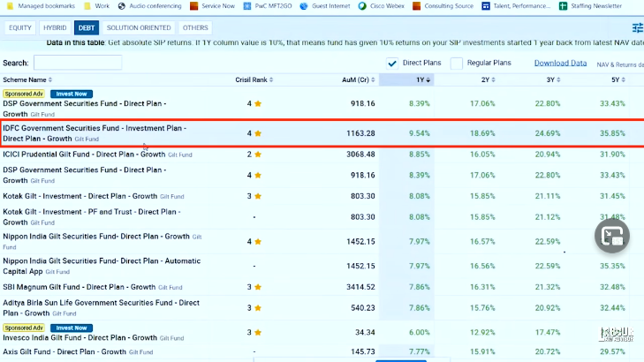Open Invesco India Gilt Fund Direct Plan
The image size is (644, 362).
[x=80, y=338]
